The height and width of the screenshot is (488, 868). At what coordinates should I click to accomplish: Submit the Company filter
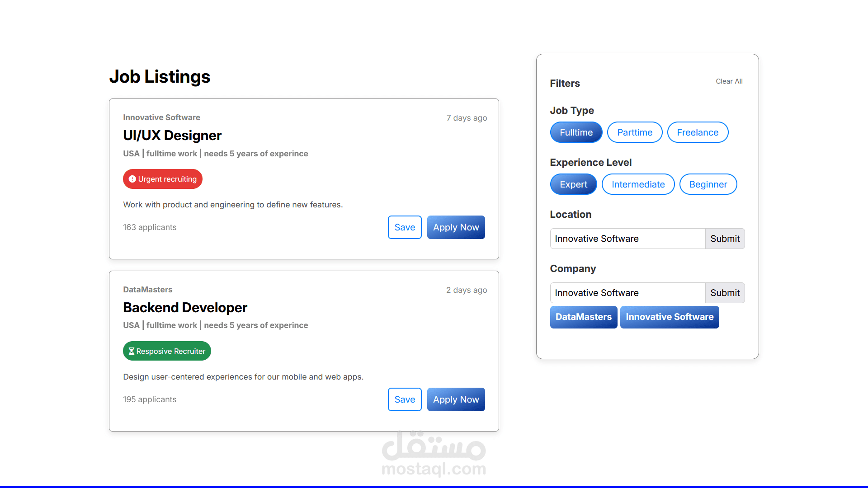[x=724, y=293]
